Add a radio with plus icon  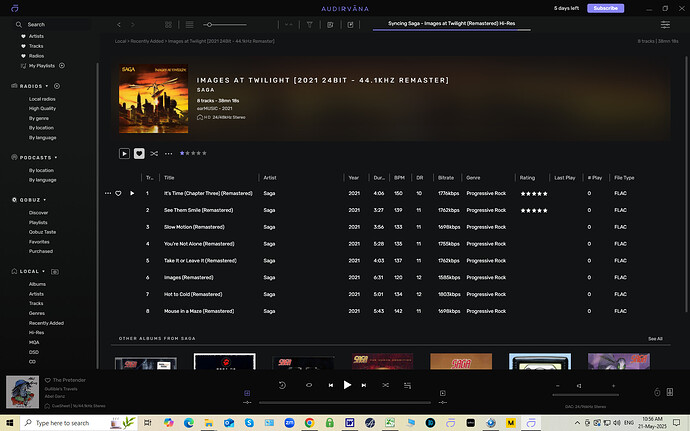57,86
